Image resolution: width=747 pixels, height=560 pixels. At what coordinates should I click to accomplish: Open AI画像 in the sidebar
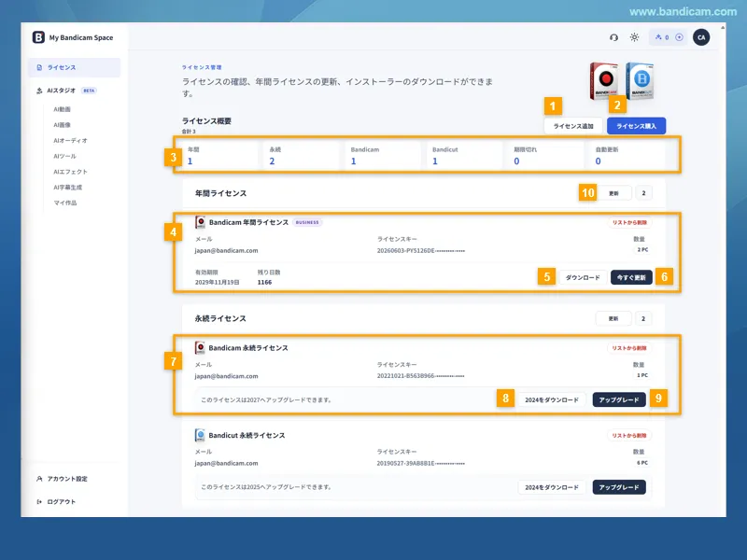pos(62,125)
